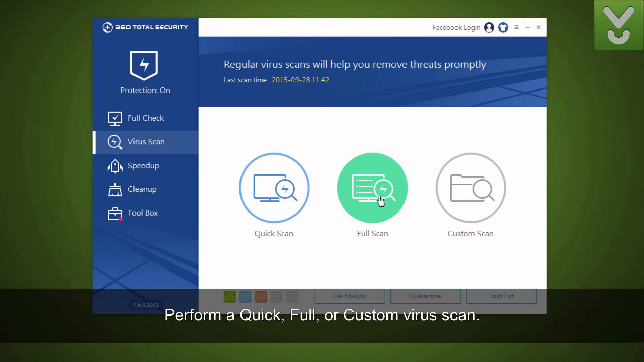Toggle the green cloud scan engine
Image resolution: width=644 pixels, height=362 pixels.
click(x=230, y=297)
